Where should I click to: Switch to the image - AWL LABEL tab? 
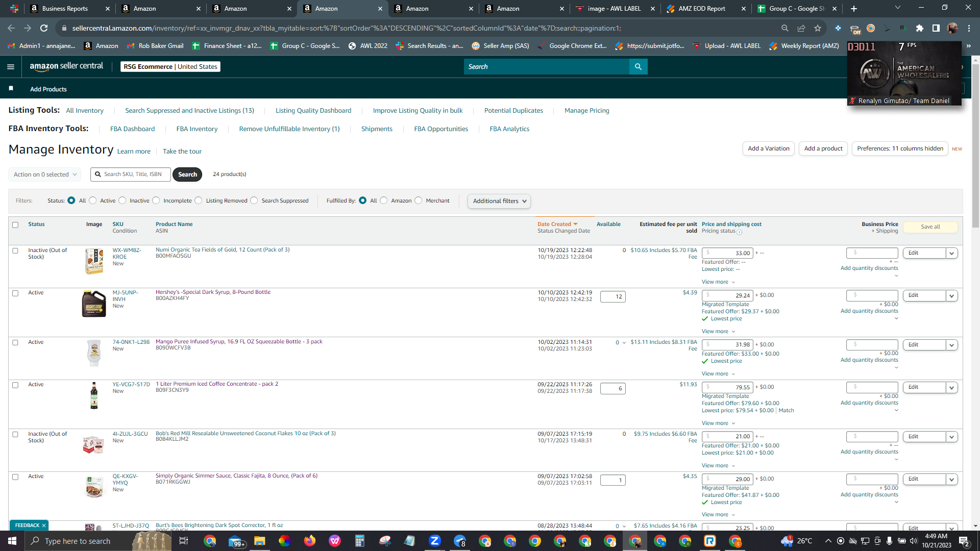[615, 9]
